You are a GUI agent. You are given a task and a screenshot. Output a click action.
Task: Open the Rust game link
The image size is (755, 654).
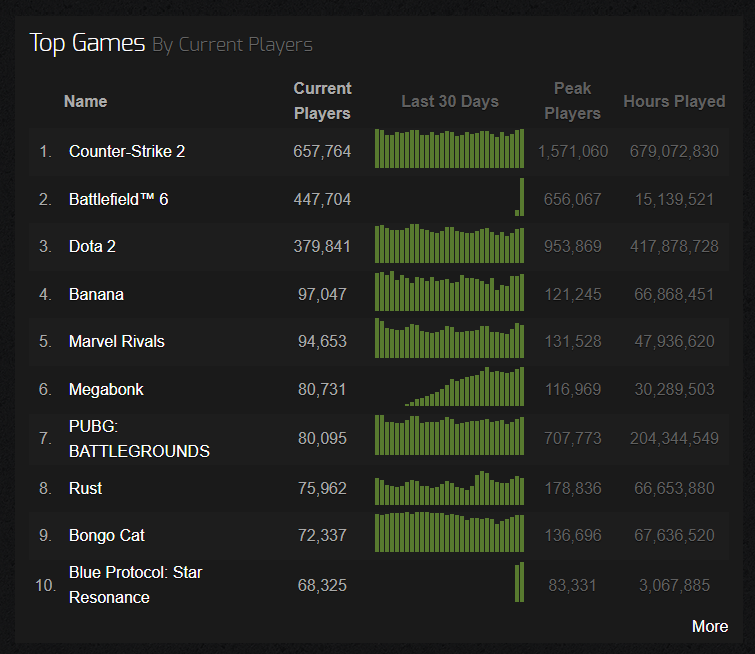85,488
